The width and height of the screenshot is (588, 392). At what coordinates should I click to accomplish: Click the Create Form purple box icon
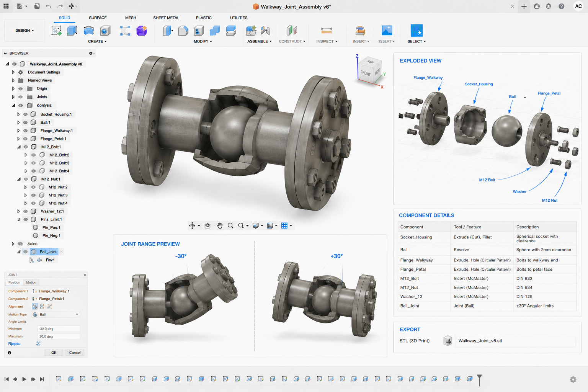coord(142,31)
